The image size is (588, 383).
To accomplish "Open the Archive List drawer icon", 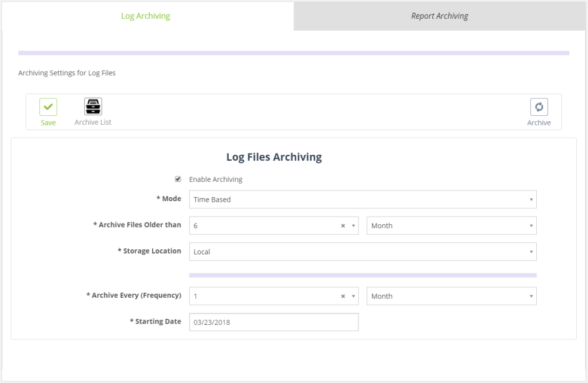I will pos(93,106).
